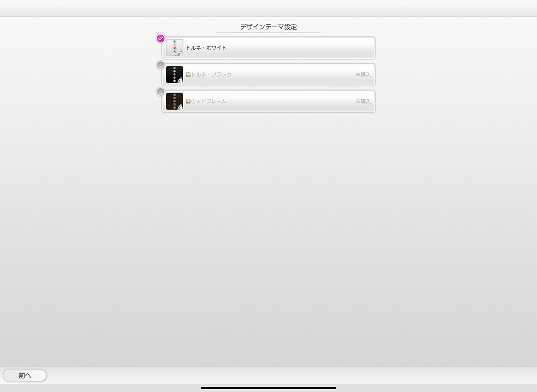Click 未購入 status on トルネ・ブラック row
537x392 pixels.
pyautogui.click(x=363, y=75)
